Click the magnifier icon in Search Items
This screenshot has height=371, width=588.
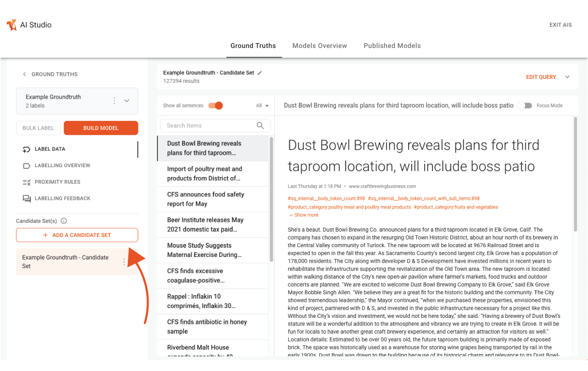tap(260, 125)
